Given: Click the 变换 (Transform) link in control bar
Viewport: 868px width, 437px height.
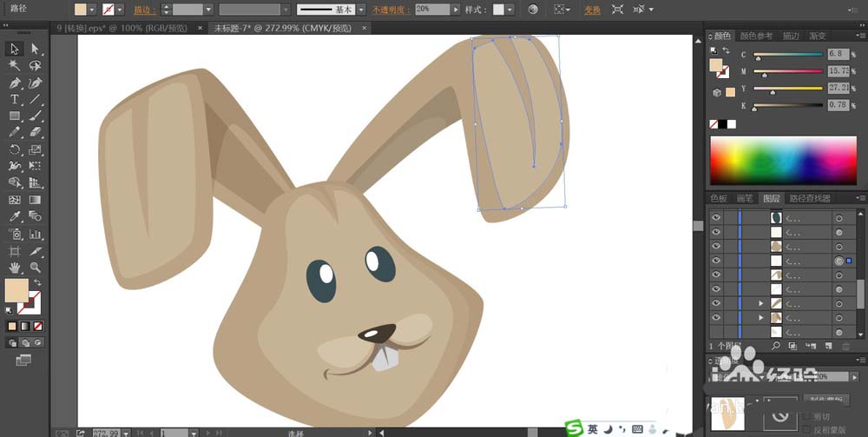Looking at the screenshot, I should pyautogui.click(x=591, y=10).
